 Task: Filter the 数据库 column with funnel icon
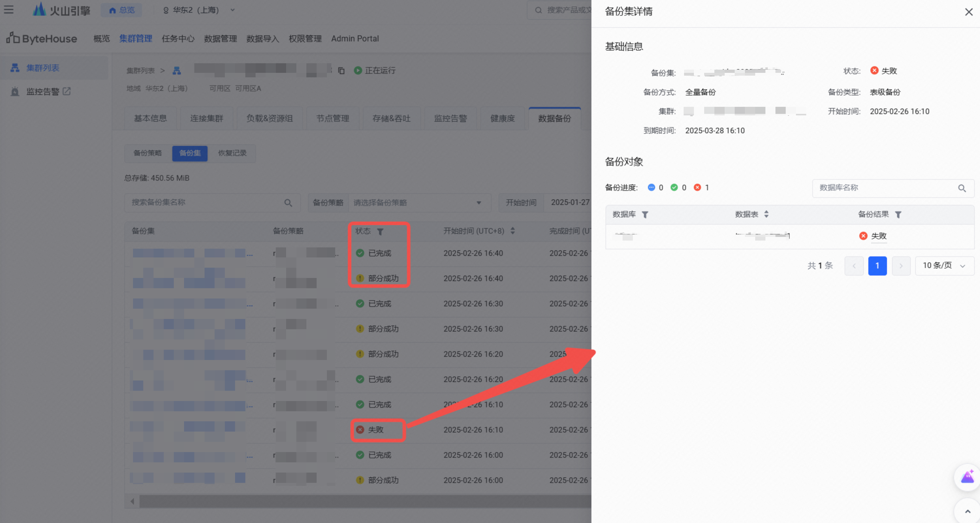click(x=645, y=215)
